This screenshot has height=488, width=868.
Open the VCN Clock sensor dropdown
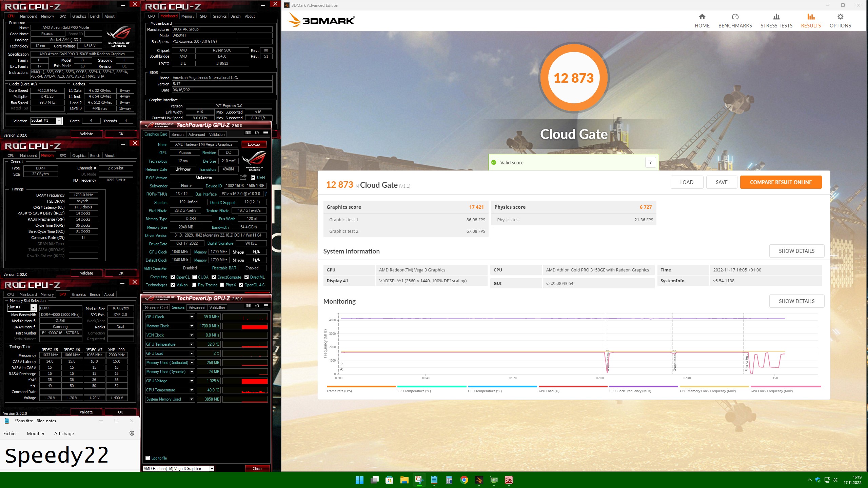click(x=192, y=335)
